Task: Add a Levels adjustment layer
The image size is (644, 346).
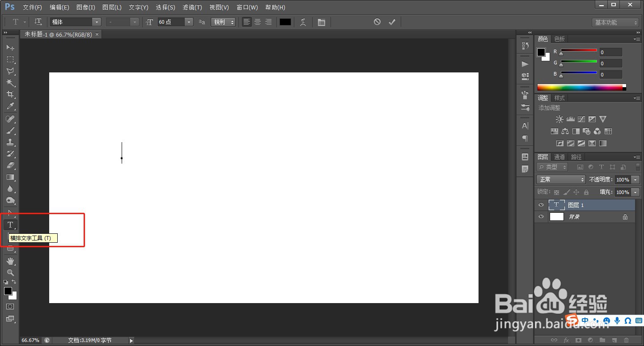Action: [x=570, y=119]
